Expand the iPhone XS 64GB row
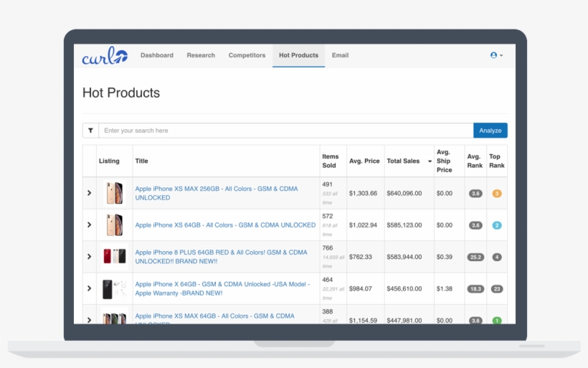This screenshot has width=588, height=368. click(89, 225)
